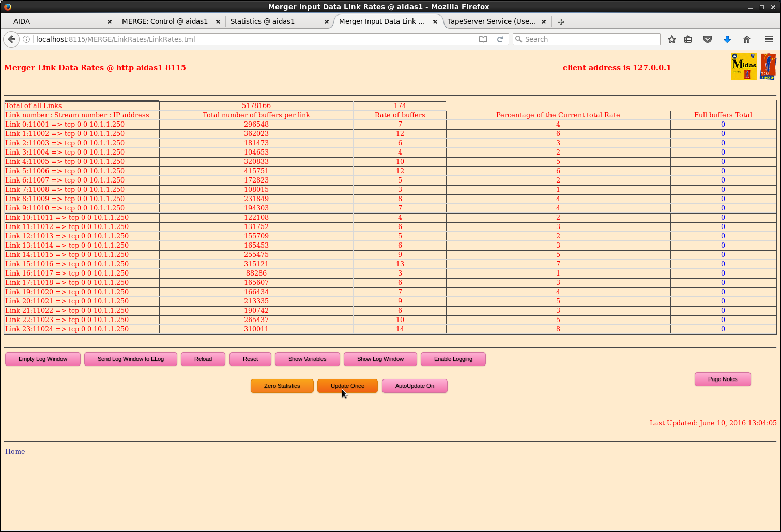Click percentage value 8 for Link 23
Screen dimensions: 781x532
click(558, 329)
